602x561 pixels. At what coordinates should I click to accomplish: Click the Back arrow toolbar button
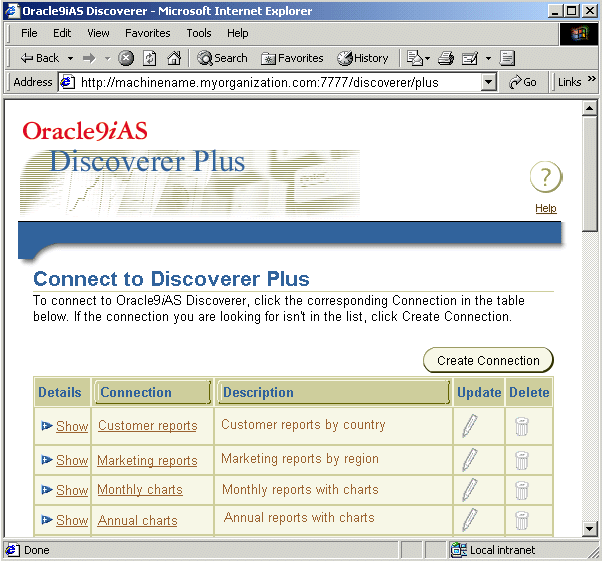(x=40, y=58)
